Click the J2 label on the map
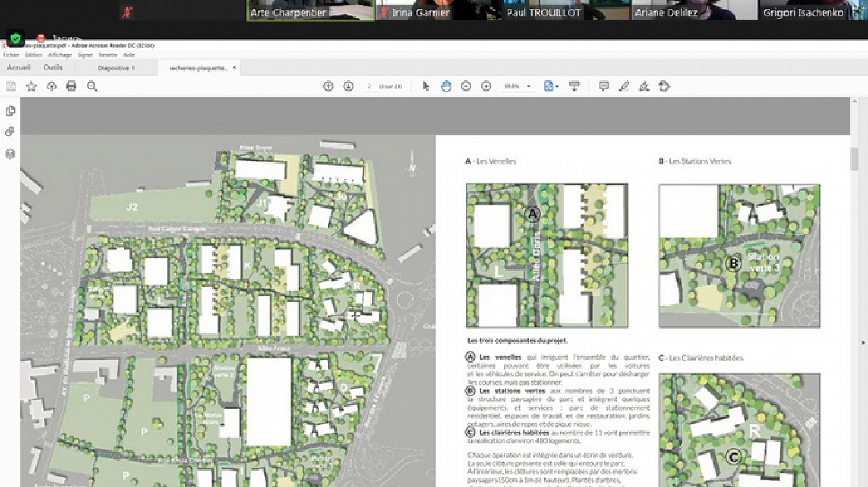Viewport: 868px width, 487px height. point(132,207)
